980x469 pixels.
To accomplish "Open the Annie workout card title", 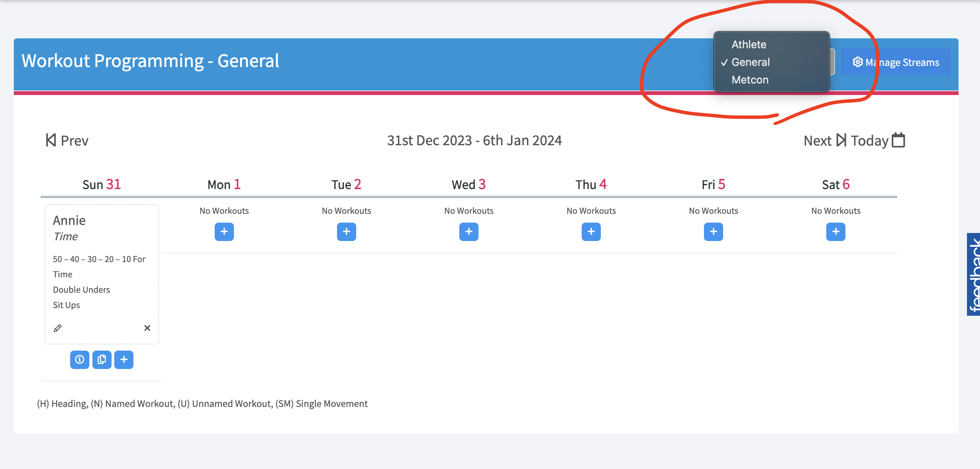I will (69, 220).
